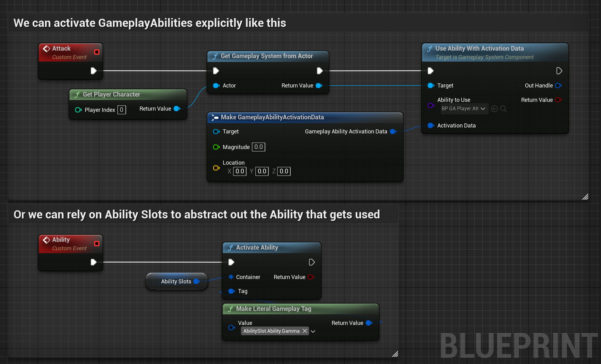
Task: Click the Actor input pin
Action: click(x=216, y=86)
